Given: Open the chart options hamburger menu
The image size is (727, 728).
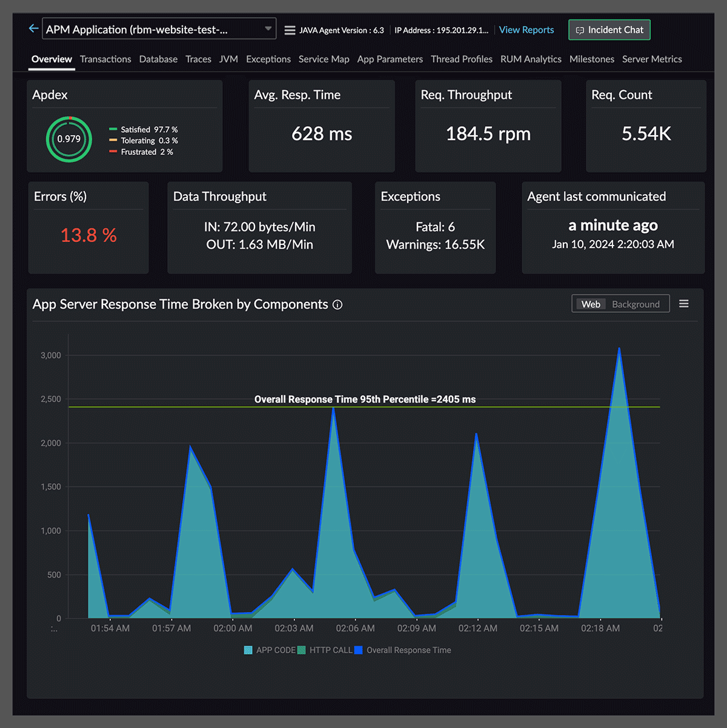Looking at the screenshot, I should click(x=683, y=304).
